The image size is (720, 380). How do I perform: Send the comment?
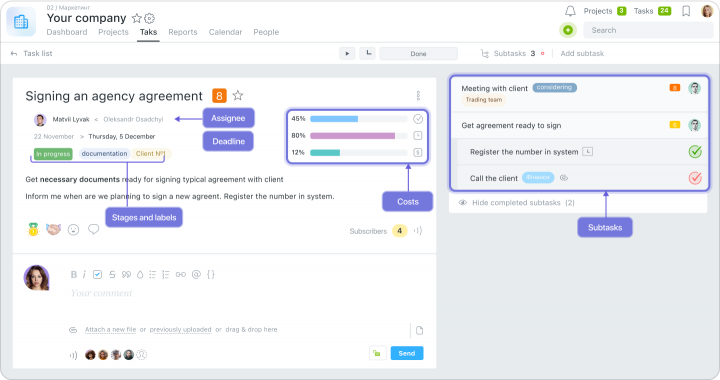407,353
